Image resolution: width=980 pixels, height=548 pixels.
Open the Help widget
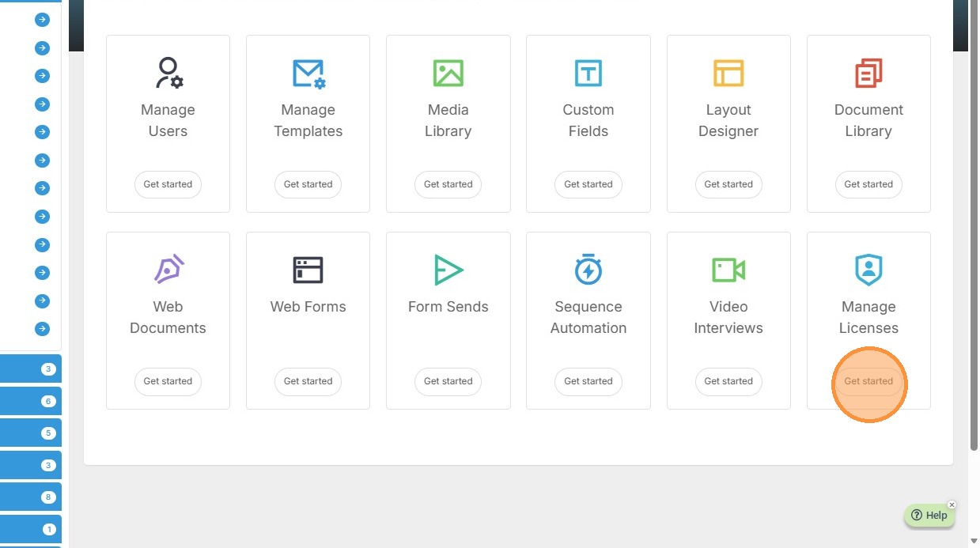point(929,516)
